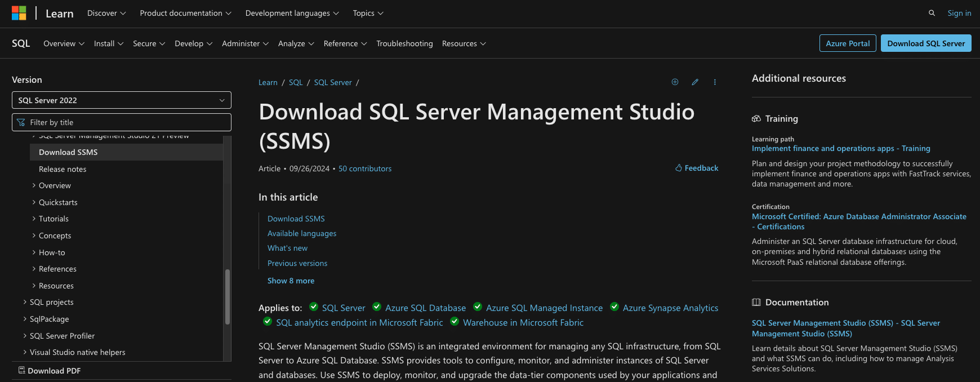Image resolution: width=980 pixels, height=382 pixels.
Task: Click the add to collection plus icon
Action: click(675, 82)
